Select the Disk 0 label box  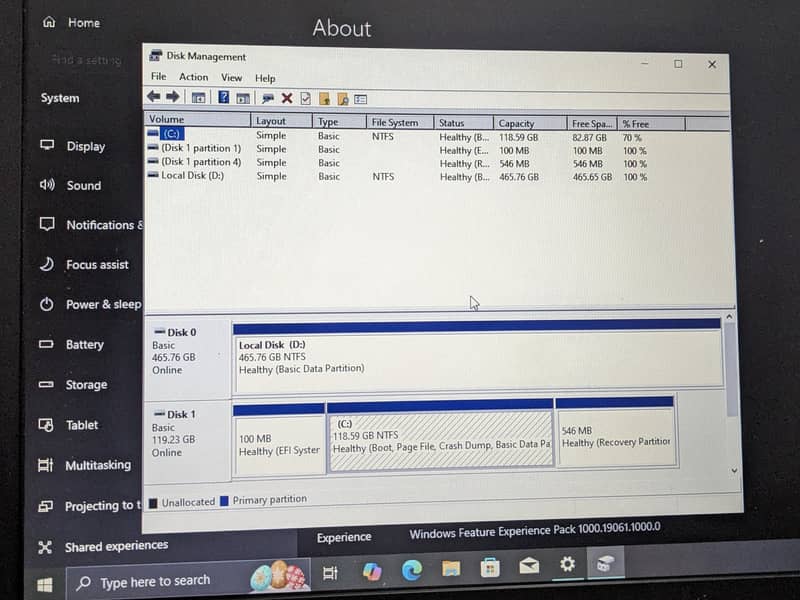point(187,356)
